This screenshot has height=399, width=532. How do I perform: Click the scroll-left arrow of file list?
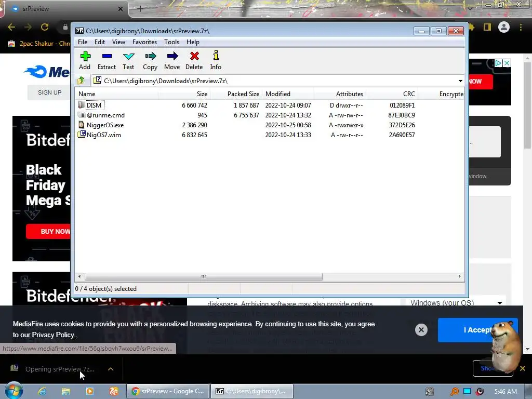pyautogui.click(x=79, y=276)
